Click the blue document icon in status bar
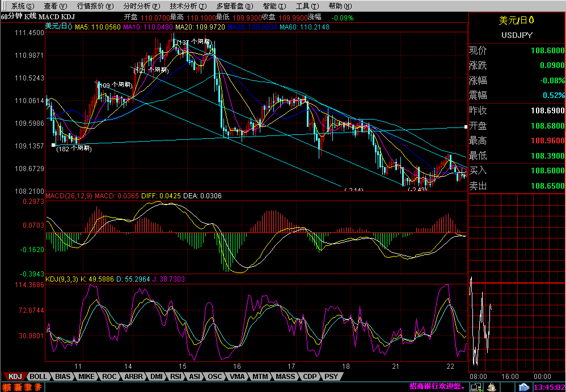Image resolution: width=566 pixels, height=392 pixels. coord(524,387)
